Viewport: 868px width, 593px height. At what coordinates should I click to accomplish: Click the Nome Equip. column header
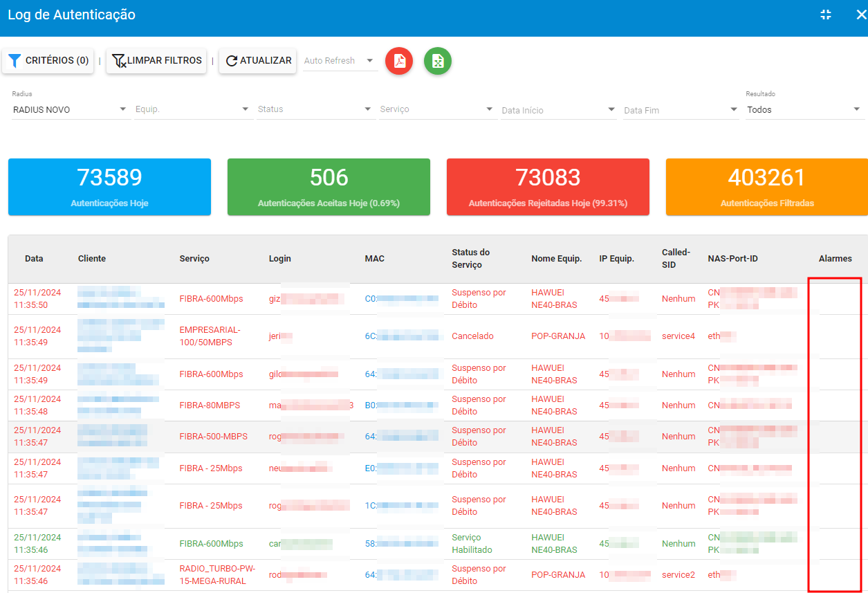coord(557,259)
